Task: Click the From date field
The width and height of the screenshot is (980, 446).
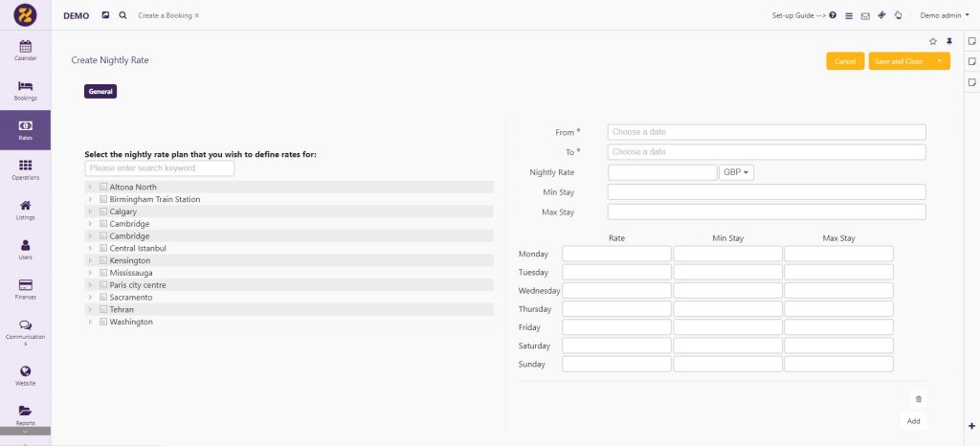Action: point(767,132)
